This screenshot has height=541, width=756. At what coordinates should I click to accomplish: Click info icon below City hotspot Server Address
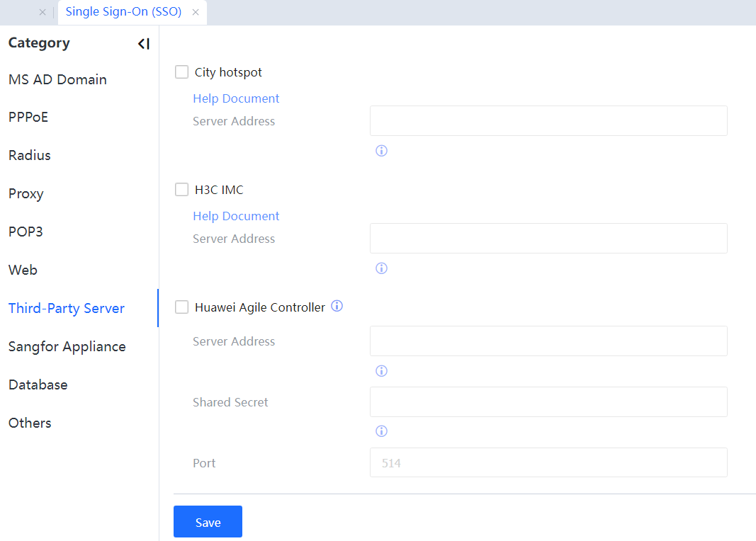[x=381, y=151]
